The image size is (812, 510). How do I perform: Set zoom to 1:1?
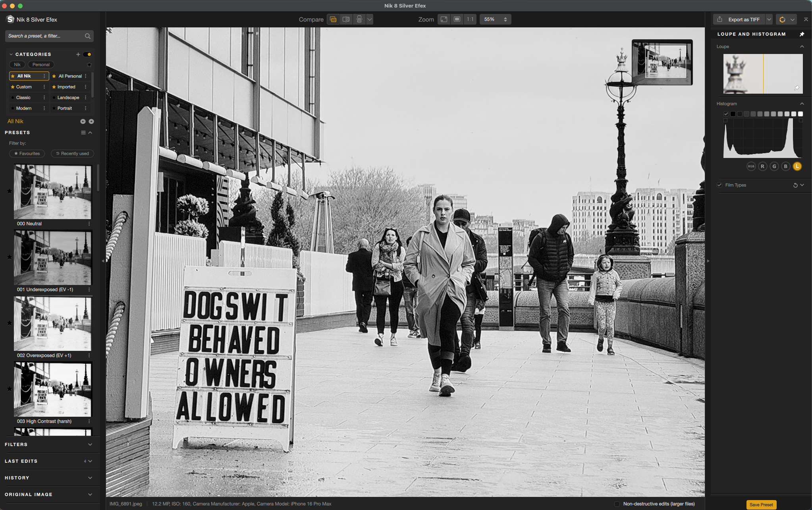point(470,19)
